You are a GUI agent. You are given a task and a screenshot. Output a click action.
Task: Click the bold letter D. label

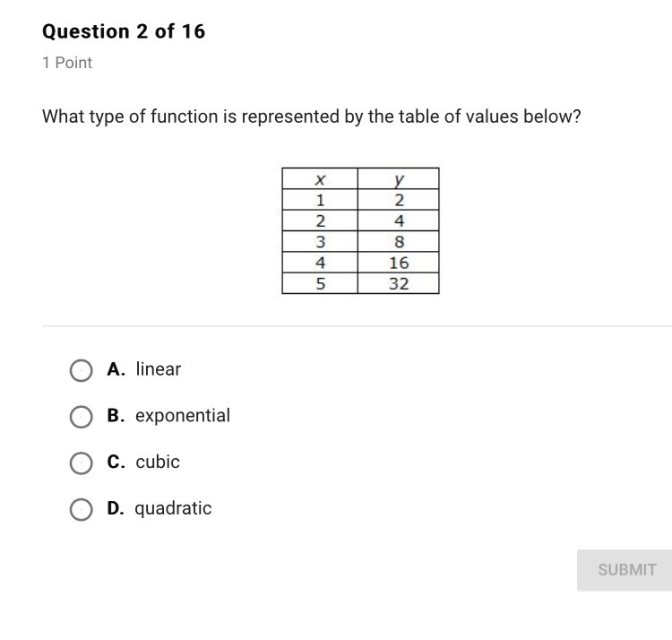pyautogui.click(x=116, y=508)
